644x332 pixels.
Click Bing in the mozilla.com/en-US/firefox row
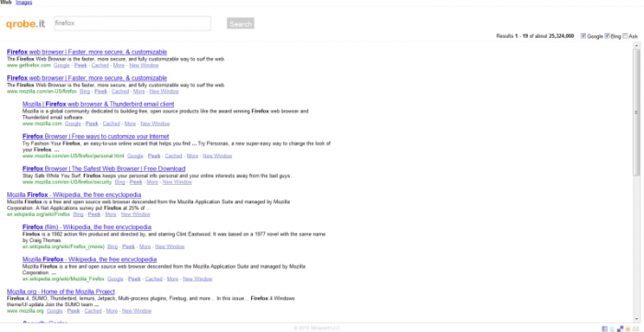(85, 92)
